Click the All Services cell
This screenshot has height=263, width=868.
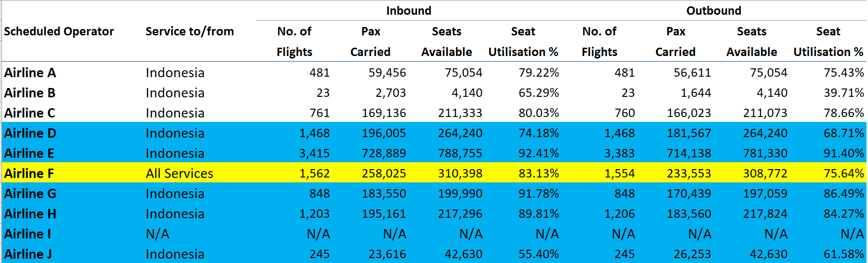(x=180, y=174)
